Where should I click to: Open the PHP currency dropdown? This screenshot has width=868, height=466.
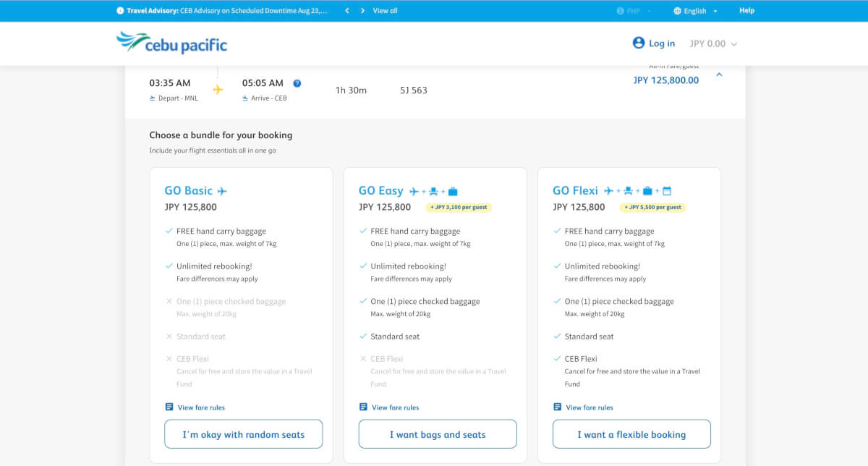pos(634,11)
